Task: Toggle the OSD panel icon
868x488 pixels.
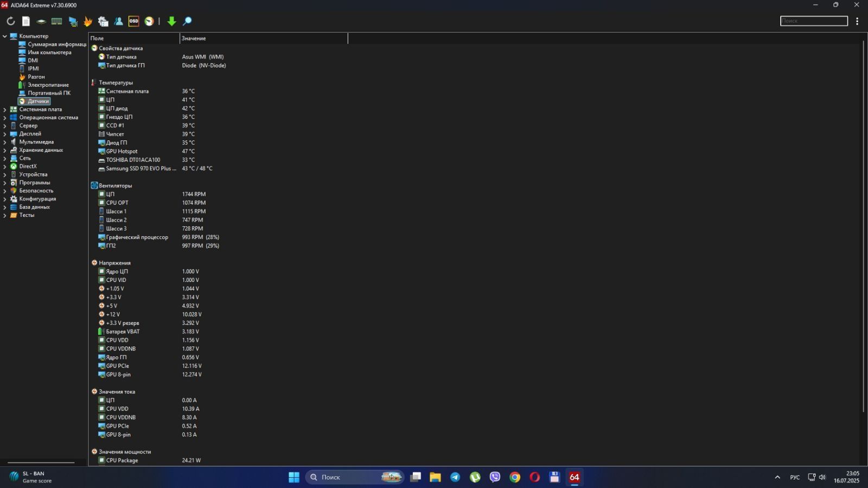Action: [133, 21]
